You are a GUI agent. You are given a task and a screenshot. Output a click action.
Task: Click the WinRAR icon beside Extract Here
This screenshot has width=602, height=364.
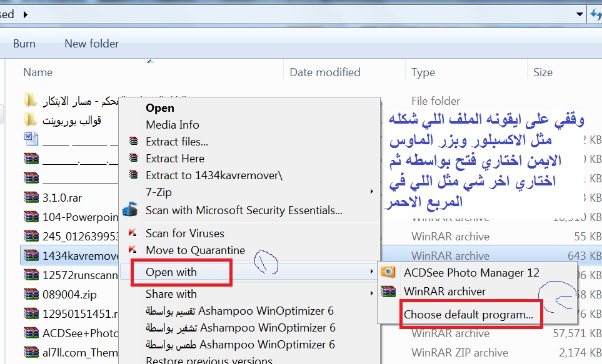pyautogui.click(x=133, y=158)
